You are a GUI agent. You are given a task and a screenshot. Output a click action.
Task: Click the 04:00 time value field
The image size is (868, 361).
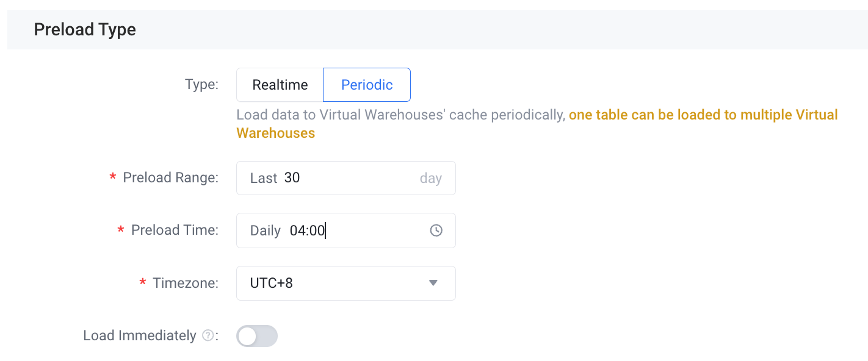(x=308, y=231)
